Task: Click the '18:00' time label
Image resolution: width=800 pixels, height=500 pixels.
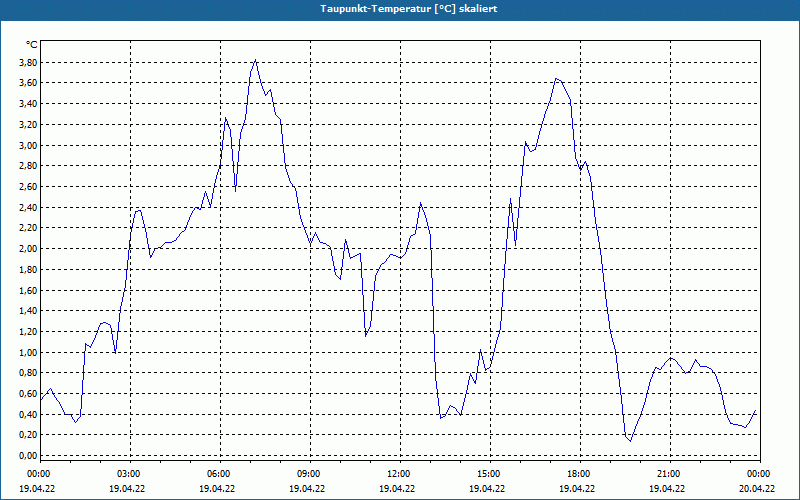Action: click(580, 474)
